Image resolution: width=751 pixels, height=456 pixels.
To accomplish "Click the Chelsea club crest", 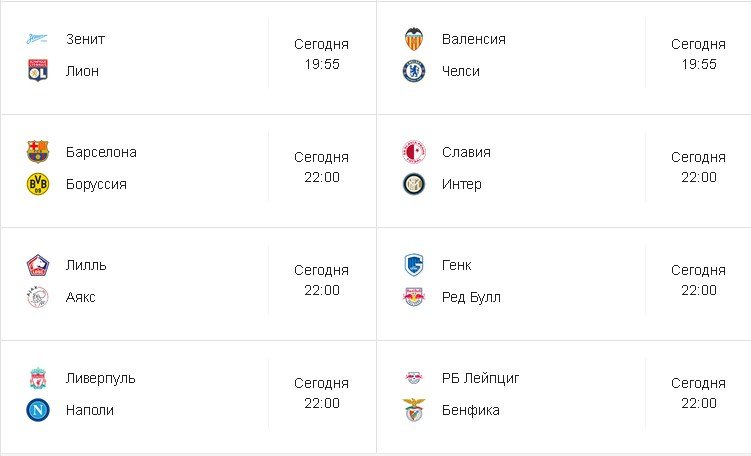I will 414,71.
